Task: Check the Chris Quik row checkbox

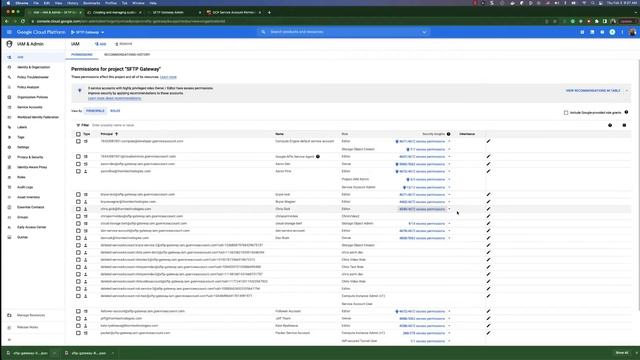Action: click(x=78, y=209)
